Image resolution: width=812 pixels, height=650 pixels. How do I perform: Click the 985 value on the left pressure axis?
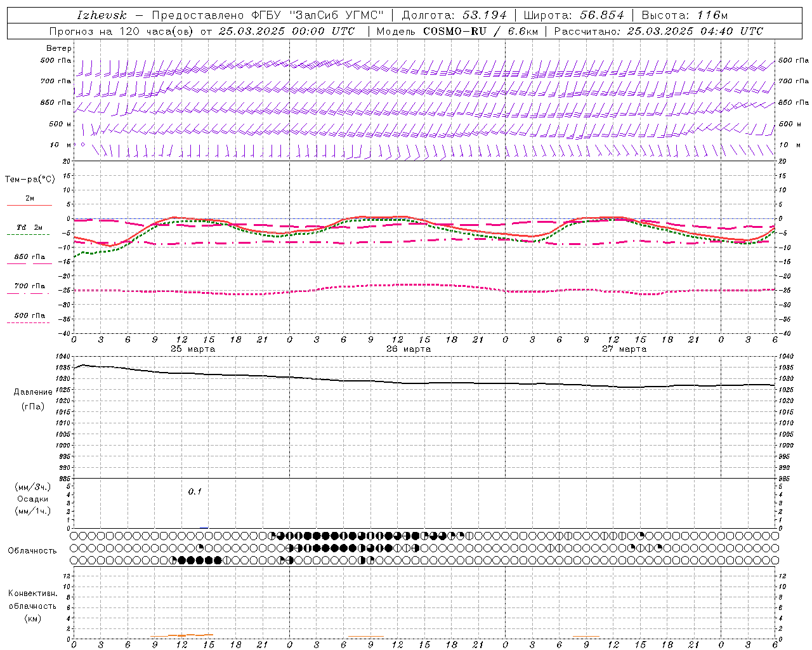click(x=65, y=479)
